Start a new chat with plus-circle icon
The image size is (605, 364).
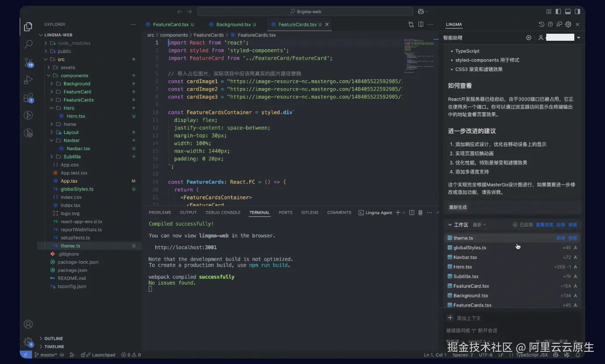[529, 38]
